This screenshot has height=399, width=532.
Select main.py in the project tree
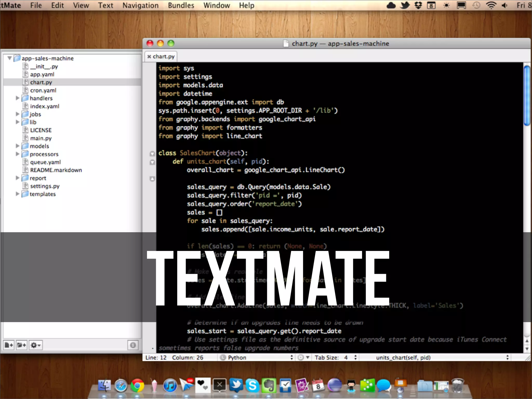click(41, 138)
